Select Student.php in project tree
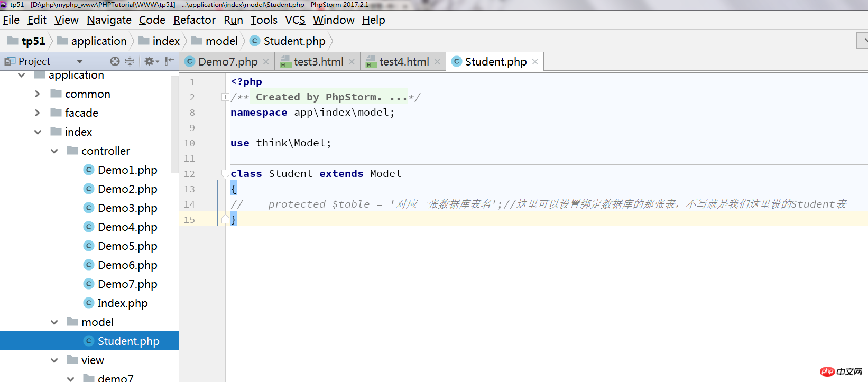This screenshot has height=382, width=868. (x=89, y=341)
